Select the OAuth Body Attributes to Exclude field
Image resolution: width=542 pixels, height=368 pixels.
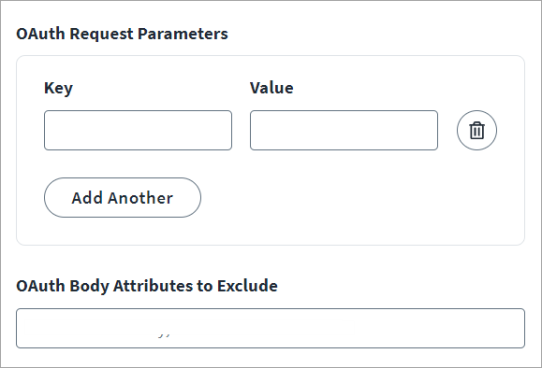pyautogui.click(x=270, y=328)
